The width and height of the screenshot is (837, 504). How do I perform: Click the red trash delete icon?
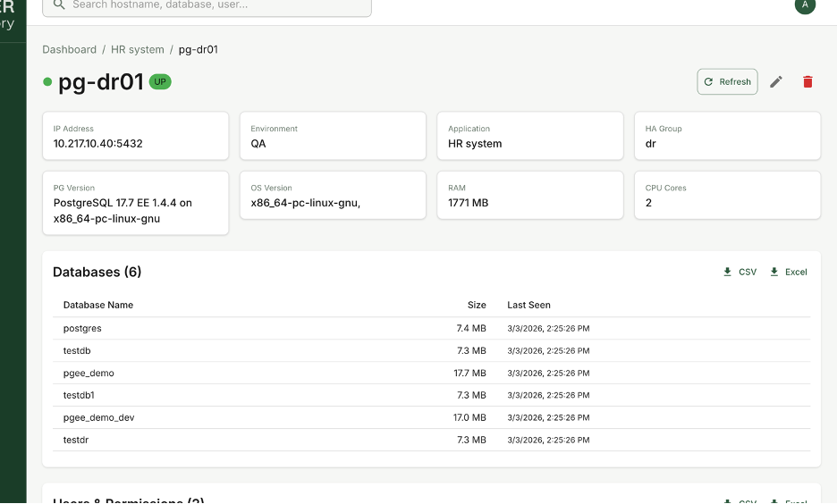(x=807, y=81)
